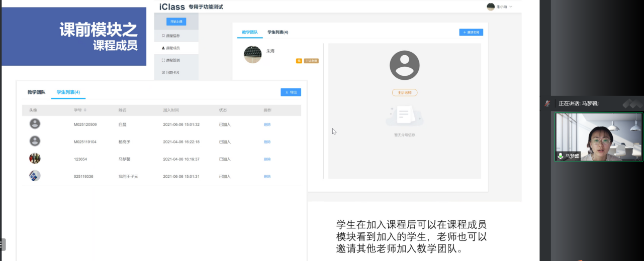Click the 邀请老师 invite teacher button
This screenshot has height=261, width=644.
[471, 32]
